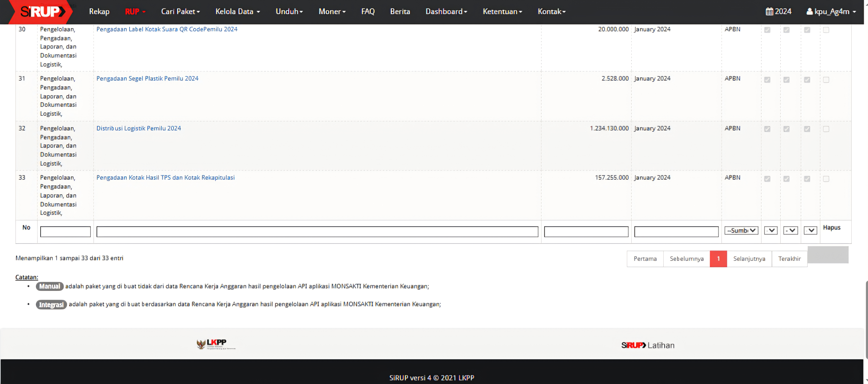Viewport: 868px width, 384px height.
Task: Expand the Cari Paket menu
Action: [x=180, y=12]
